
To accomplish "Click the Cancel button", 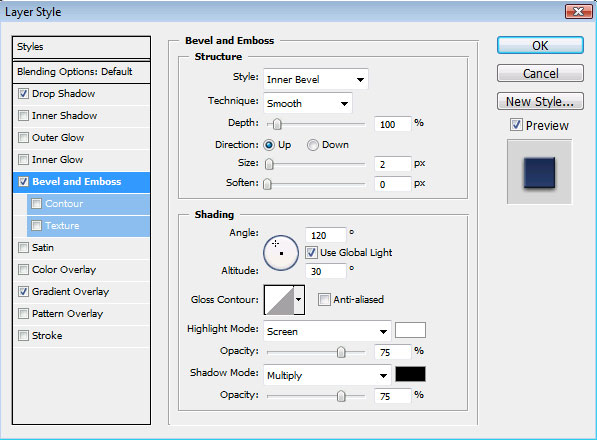I will point(540,73).
